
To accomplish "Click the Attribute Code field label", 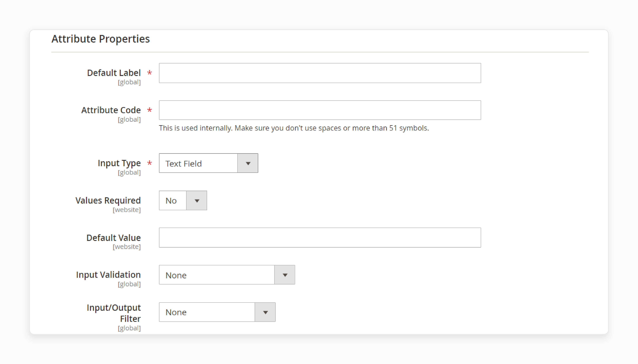I will pos(111,110).
